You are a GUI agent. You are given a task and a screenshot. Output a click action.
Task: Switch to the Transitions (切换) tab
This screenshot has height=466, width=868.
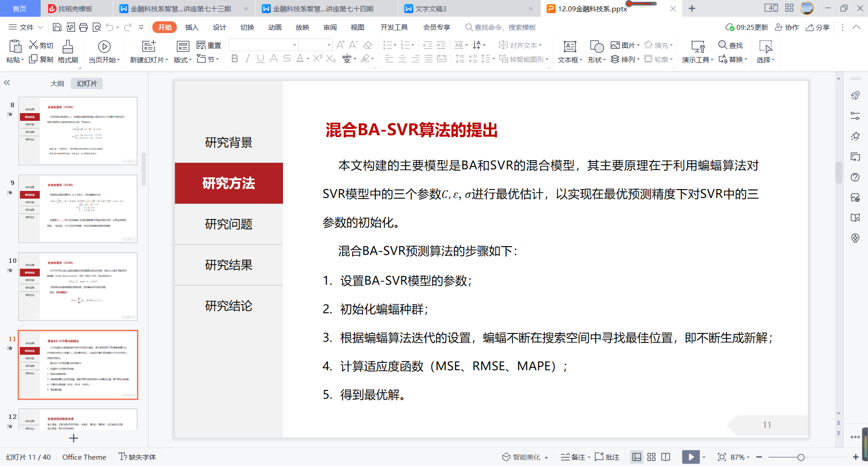[247, 28]
